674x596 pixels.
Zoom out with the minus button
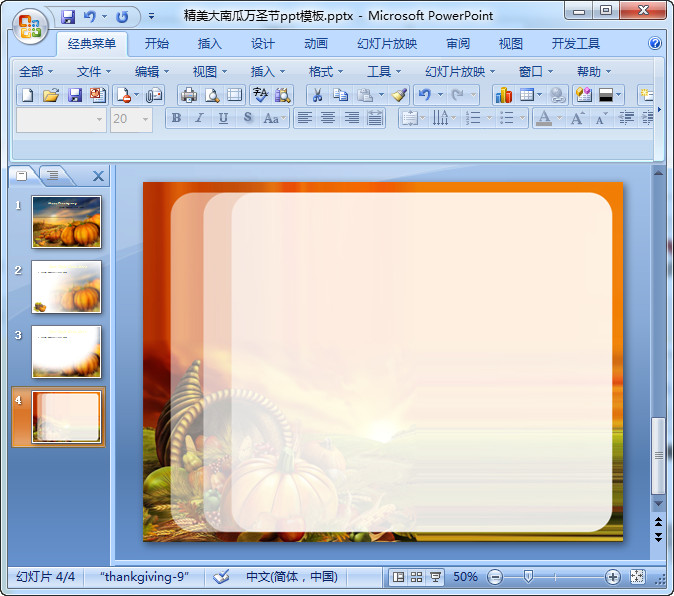495,577
